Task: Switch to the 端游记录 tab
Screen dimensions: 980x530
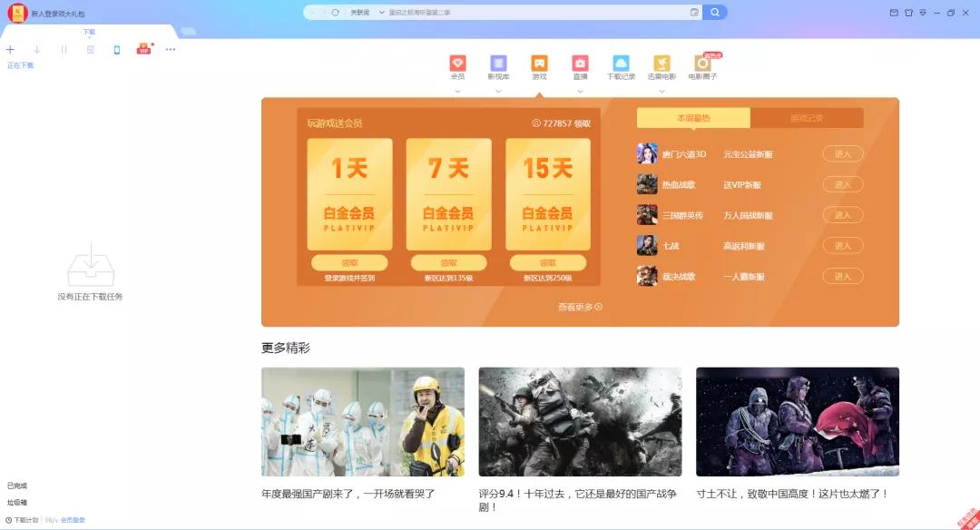Action: click(807, 119)
